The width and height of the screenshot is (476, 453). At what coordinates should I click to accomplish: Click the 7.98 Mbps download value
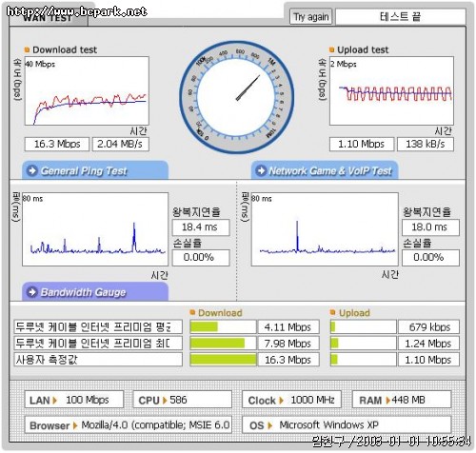click(x=288, y=344)
